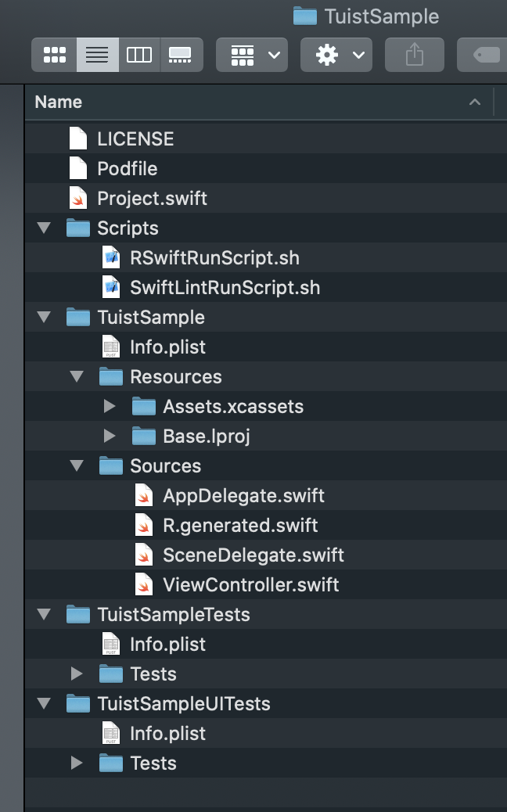Expand the Assets.xcassets folder
The image size is (507, 812).
109,406
